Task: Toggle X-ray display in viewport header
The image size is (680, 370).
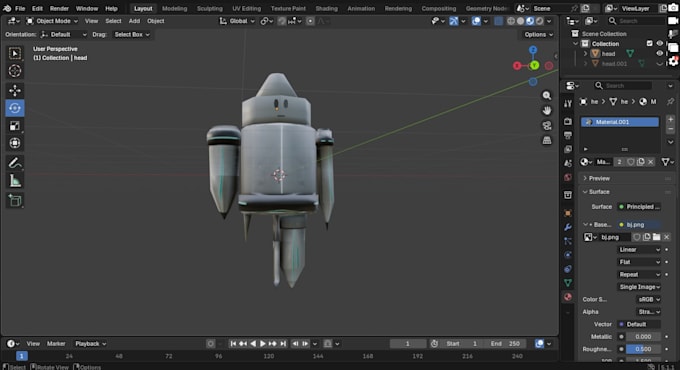Action: [499, 21]
